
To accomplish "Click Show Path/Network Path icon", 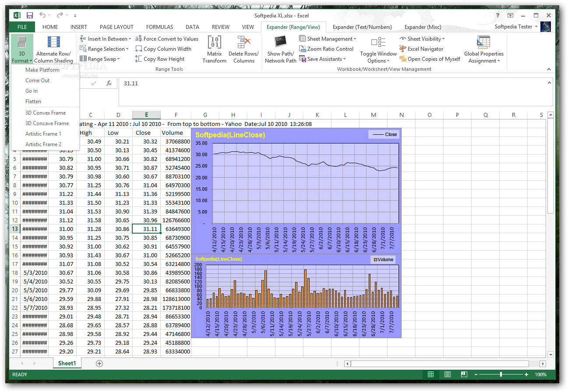I will click(281, 49).
